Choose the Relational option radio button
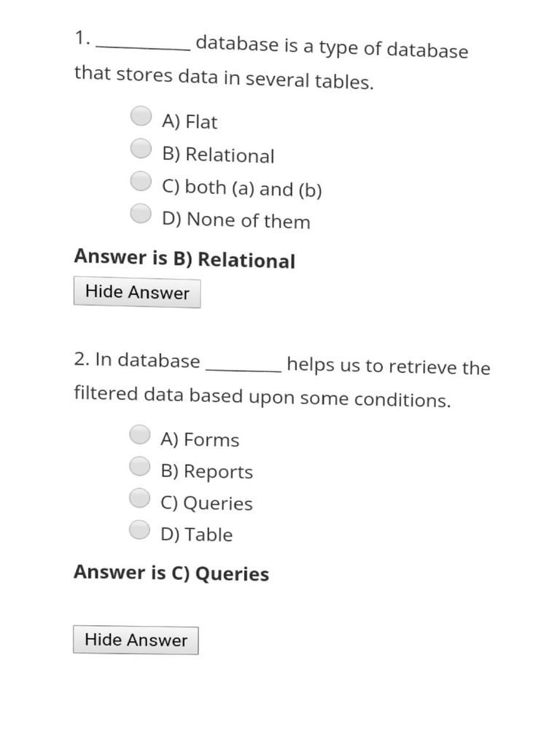The image size is (560, 747). (141, 148)
